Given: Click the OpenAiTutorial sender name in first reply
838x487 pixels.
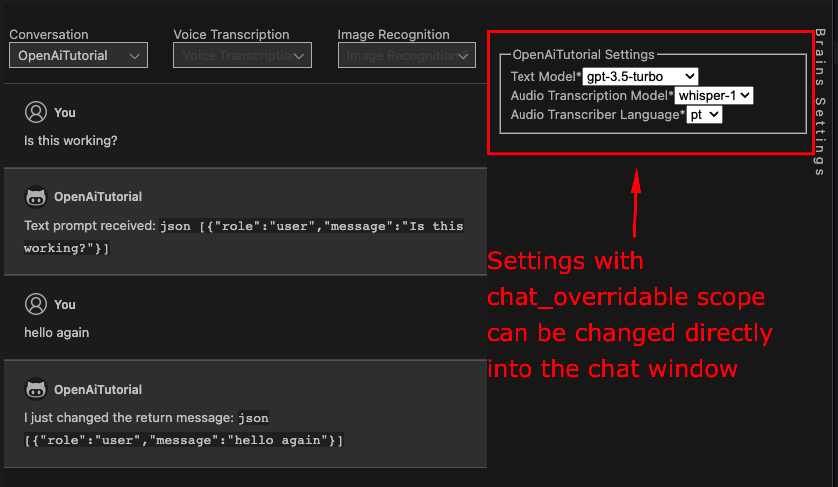Looking at the screenshot, I should tap(98, 197).
